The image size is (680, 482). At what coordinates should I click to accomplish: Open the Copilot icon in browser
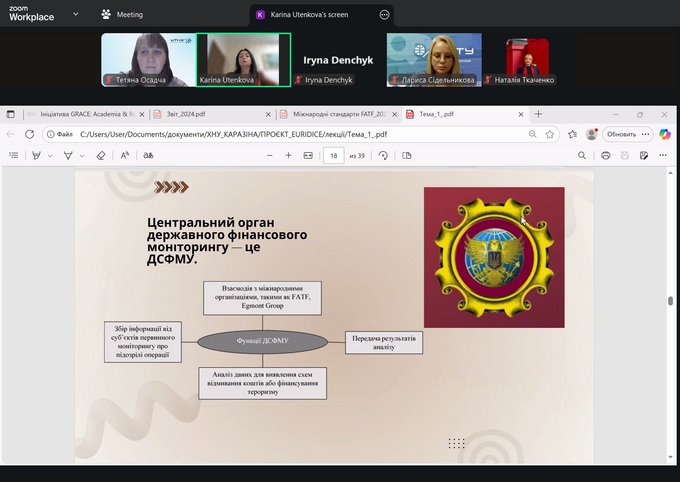click(664, 134)
